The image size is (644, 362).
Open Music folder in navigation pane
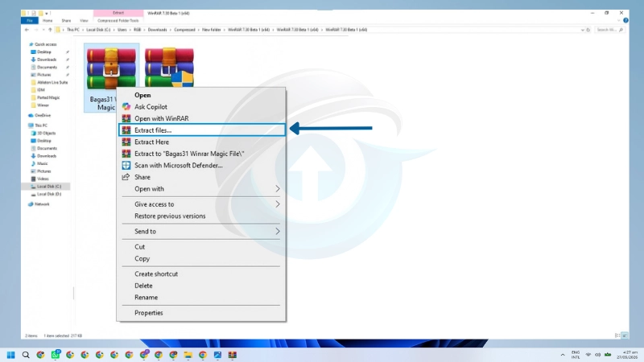pyautogui.click(x=43, y=164)
